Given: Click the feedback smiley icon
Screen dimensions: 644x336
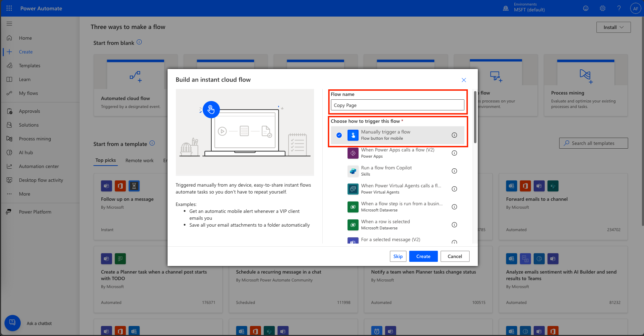Looking at the screenshot, I should coord(585,8).
